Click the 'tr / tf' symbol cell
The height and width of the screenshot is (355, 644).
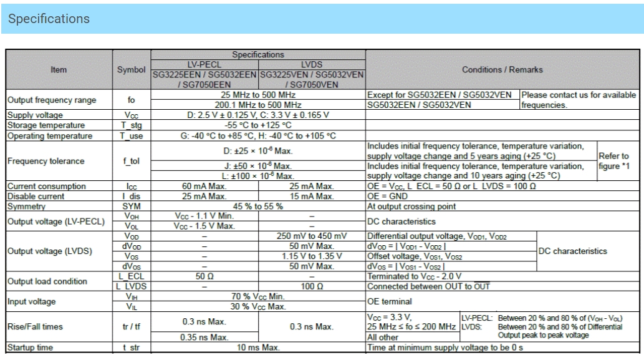131,327
